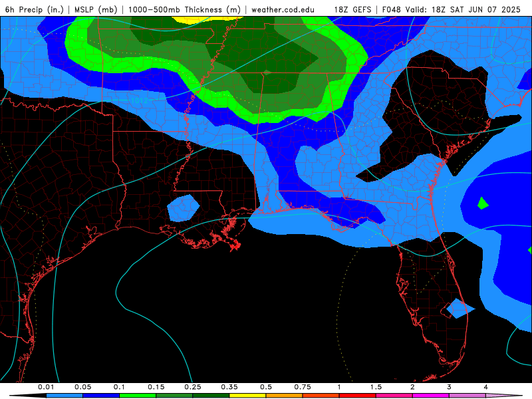This screenshot has height=399, width=532.
Task: Select the bright green 0.1–0.15 legend swatch
Action: [x=138, y=396]
